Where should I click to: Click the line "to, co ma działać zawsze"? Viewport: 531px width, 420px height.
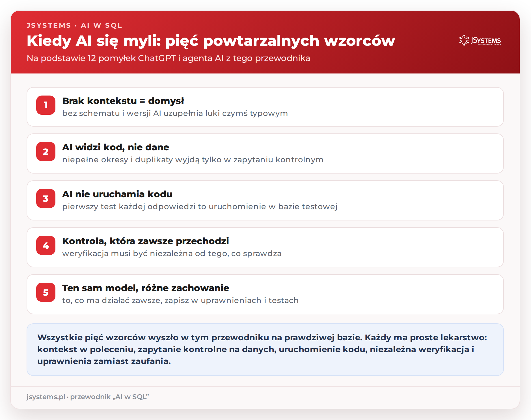click(180, 300)
